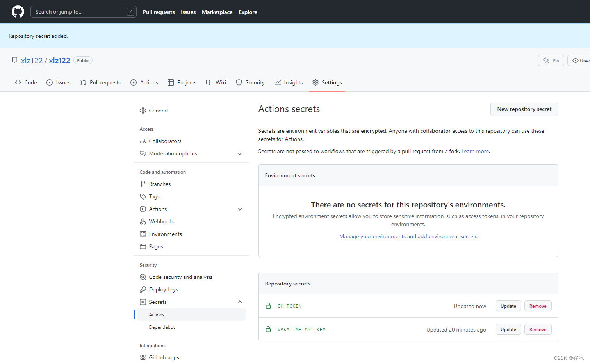Viewport: 590px width, 364px height.
Task: Click the GH_TOKEN secret name
Action: tap(289, 306)
